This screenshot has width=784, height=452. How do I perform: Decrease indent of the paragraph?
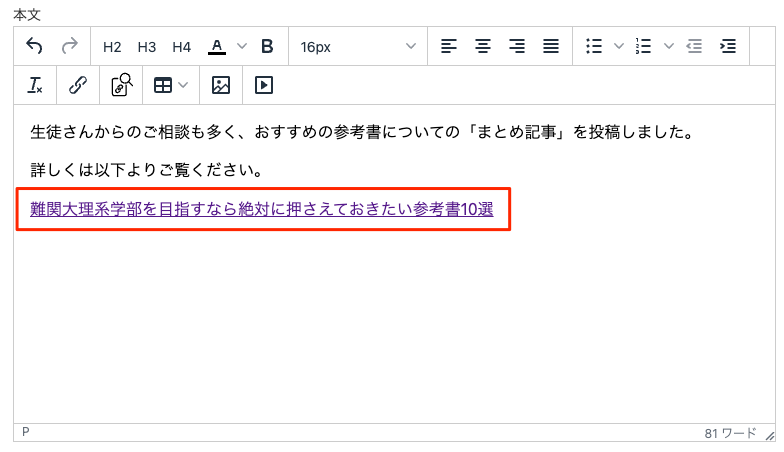pyautogui.click(x=694, y=46)
